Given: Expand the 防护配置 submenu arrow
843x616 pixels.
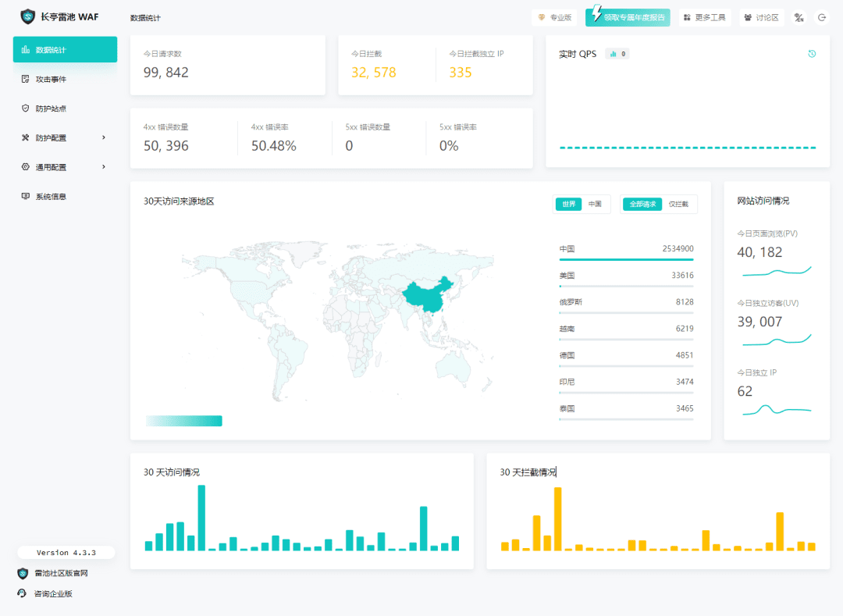Looking at the screenshot, I should coord(104,137).
